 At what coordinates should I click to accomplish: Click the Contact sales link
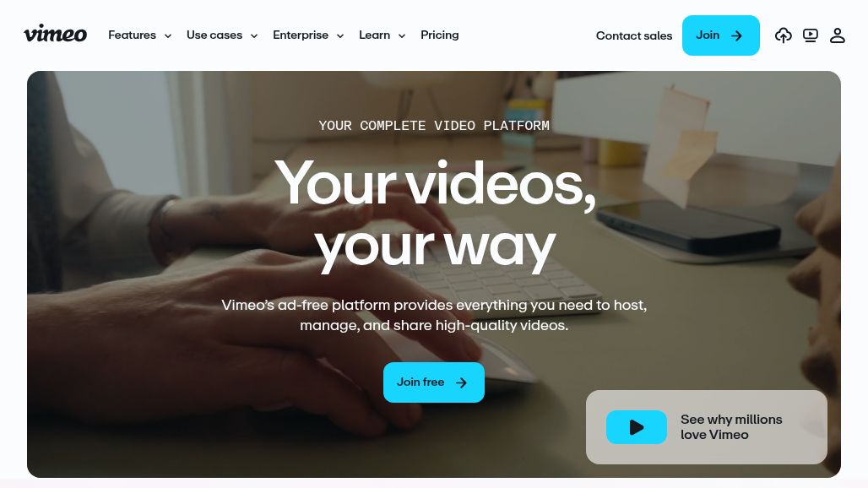(634, 35)
